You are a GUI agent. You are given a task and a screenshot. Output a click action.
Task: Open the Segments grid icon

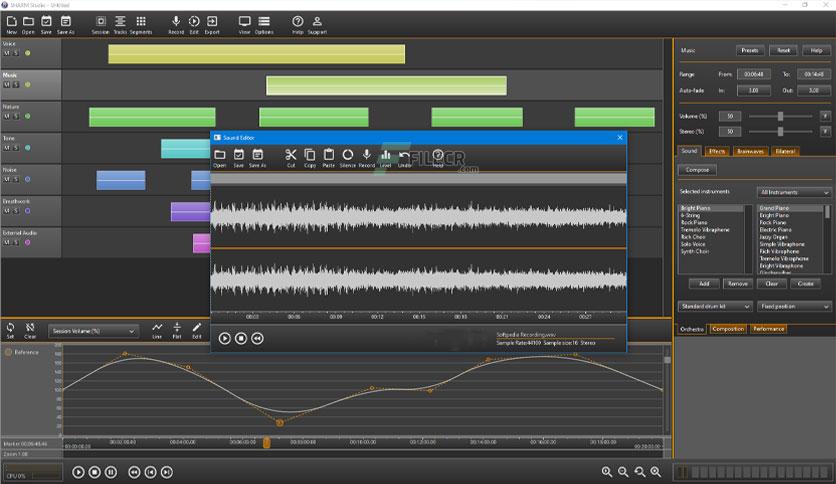click(x=141, y=25)
